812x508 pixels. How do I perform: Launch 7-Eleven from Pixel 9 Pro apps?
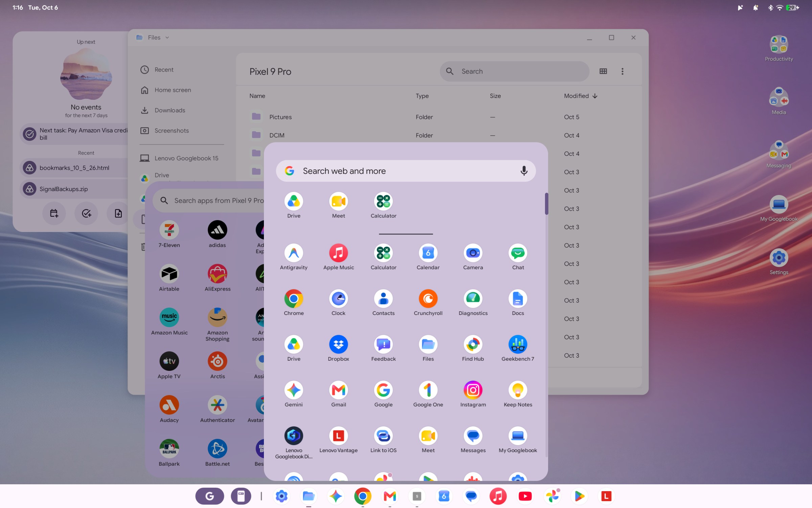(169, 234)
